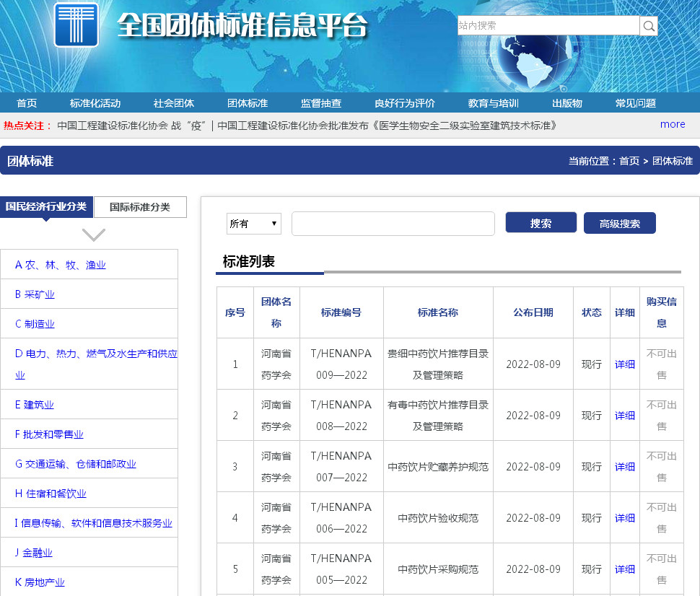Select the 国民经济行业分类 tab
The height and width of the screenshot is (596, 700).
pos(46,207)
